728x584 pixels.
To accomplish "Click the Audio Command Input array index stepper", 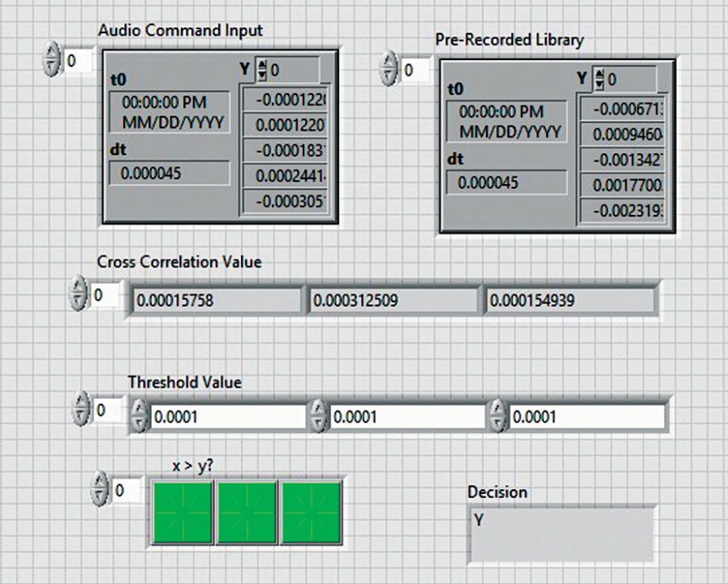I will point(53,62).
